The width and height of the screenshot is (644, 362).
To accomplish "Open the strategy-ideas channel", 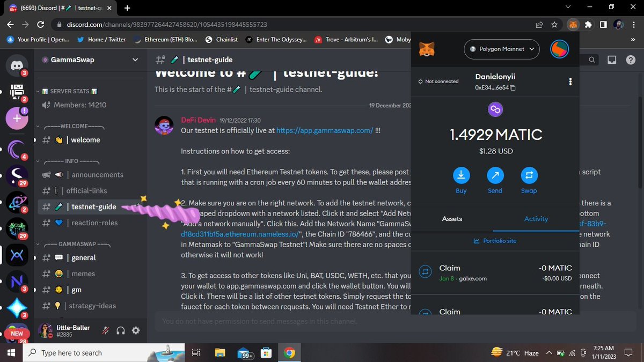I will [91, 306].
